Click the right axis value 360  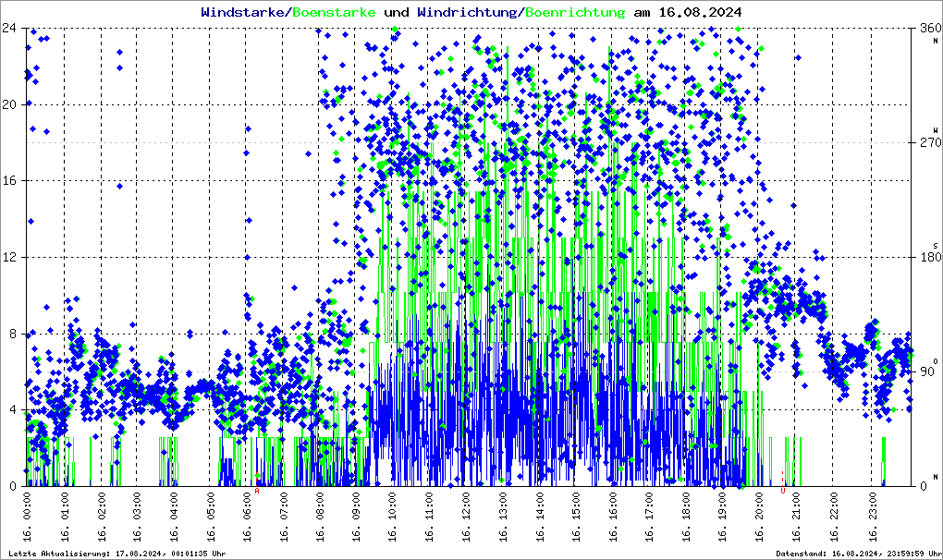[x=930, y=29]
